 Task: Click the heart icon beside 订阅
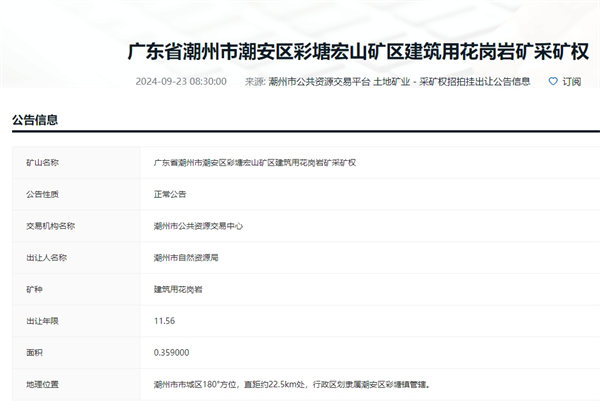pos(552,81)
